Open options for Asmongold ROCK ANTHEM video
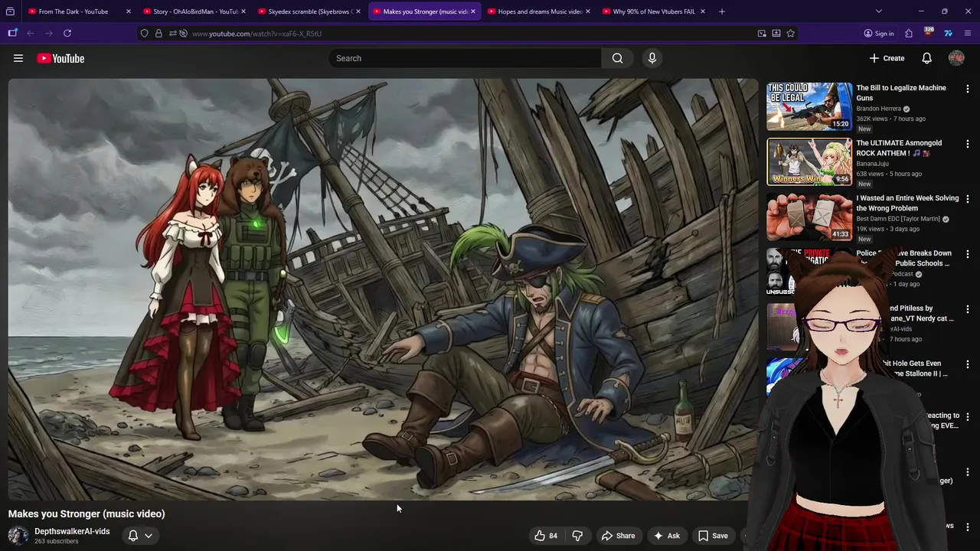This screenshot has width=980, height=551. pos(968,144)
